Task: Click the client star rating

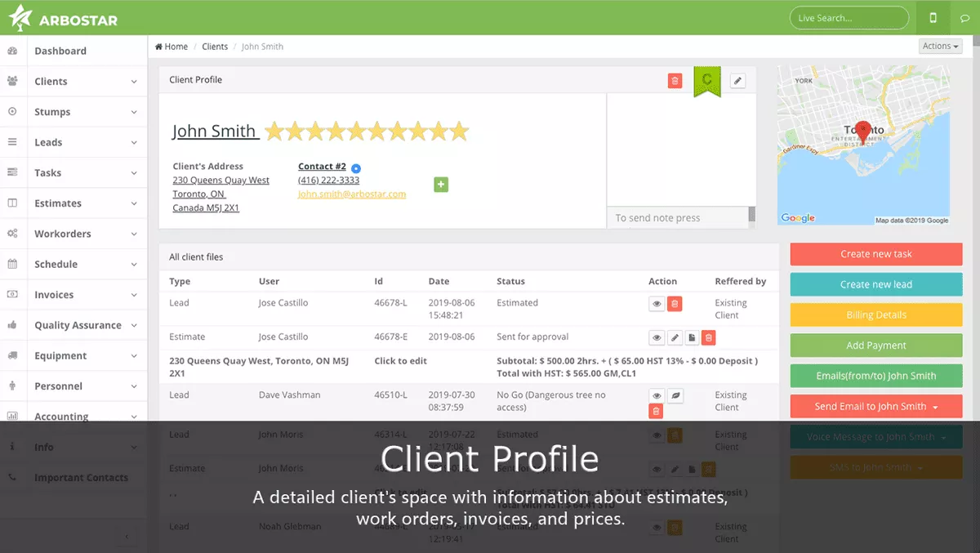Action: [x=366, y=131]
